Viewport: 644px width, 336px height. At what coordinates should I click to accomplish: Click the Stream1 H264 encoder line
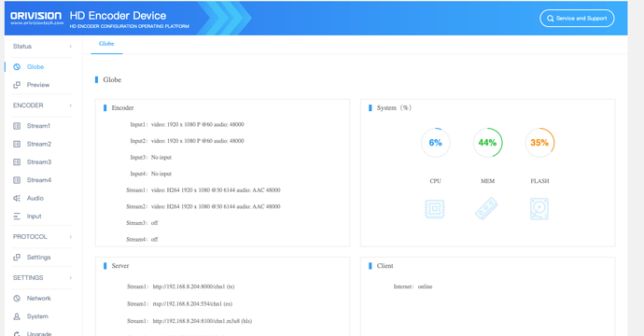click(x=203, y=190)
